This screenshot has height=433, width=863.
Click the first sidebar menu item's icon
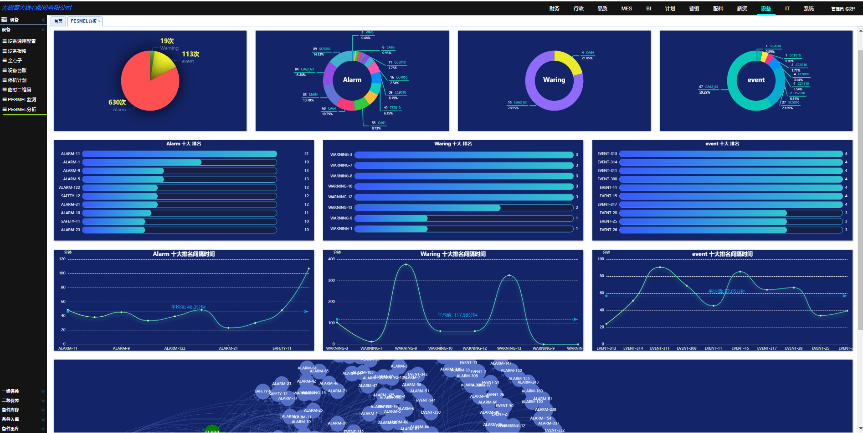[4, 41]
